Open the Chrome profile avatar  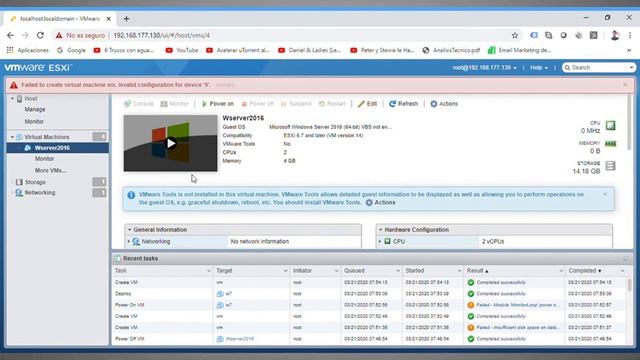tap(615, 36)
